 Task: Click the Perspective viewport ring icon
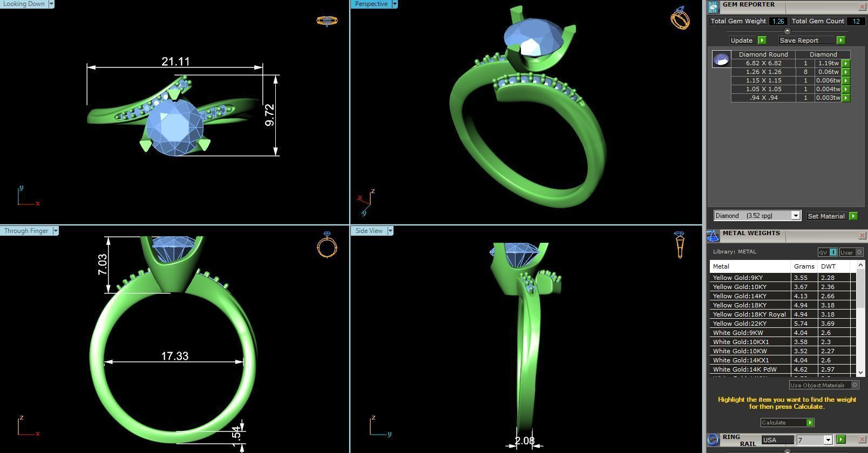pos(680,18)
